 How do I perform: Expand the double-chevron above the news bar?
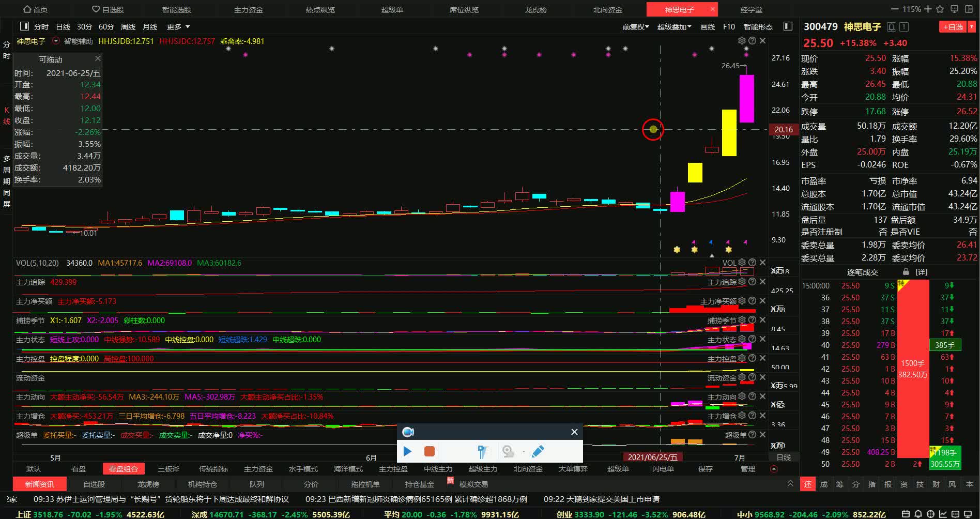coord(790,483)
